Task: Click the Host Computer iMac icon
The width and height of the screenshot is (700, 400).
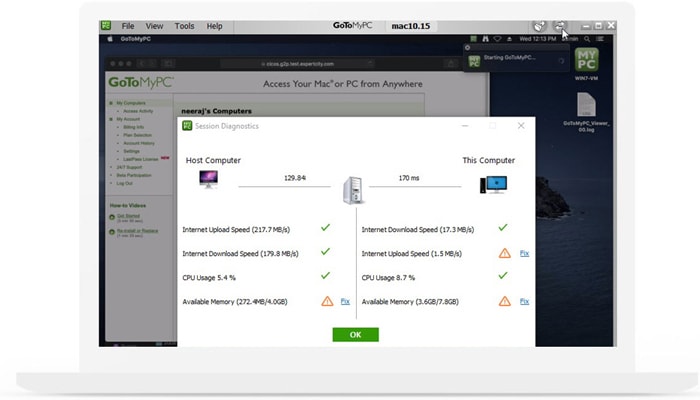Action: pyautogui.click(x=211, y=182)
